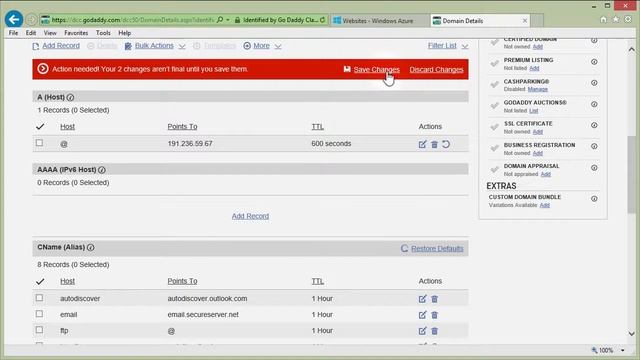Show info for CName (Alias) section
Viewport: 640px width, 360px height.
[x=91, y=247]
